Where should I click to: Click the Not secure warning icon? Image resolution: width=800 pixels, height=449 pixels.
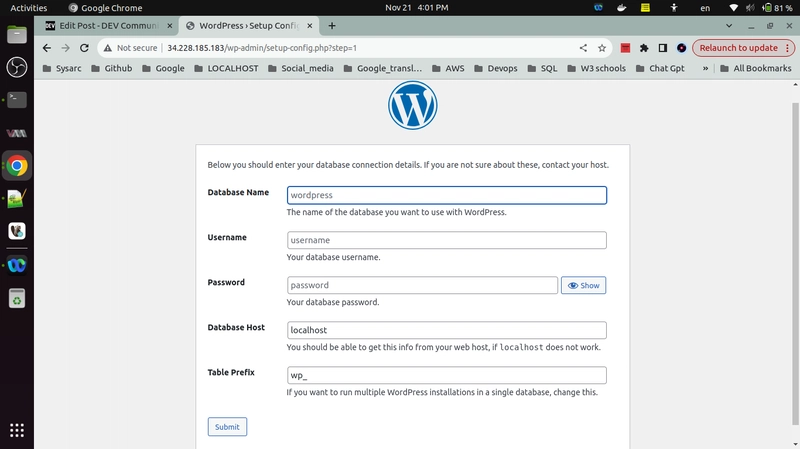coord(108,48)
